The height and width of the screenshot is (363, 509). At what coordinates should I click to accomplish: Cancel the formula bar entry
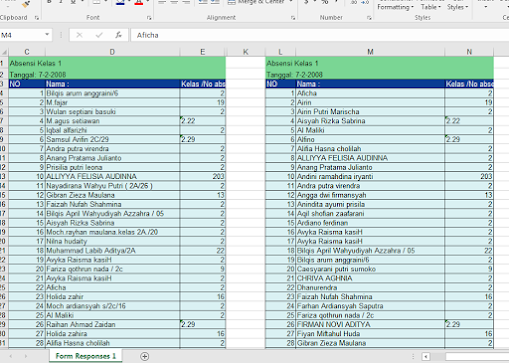pos(79,35)
